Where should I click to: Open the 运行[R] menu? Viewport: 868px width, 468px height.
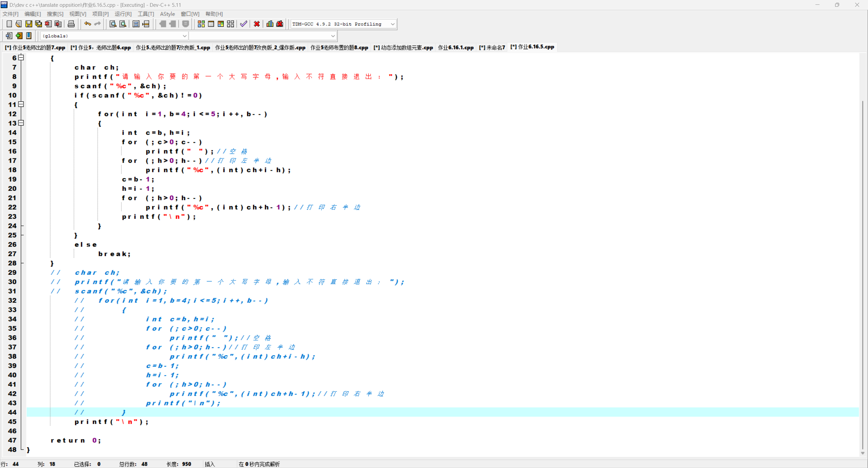(123, 14)
